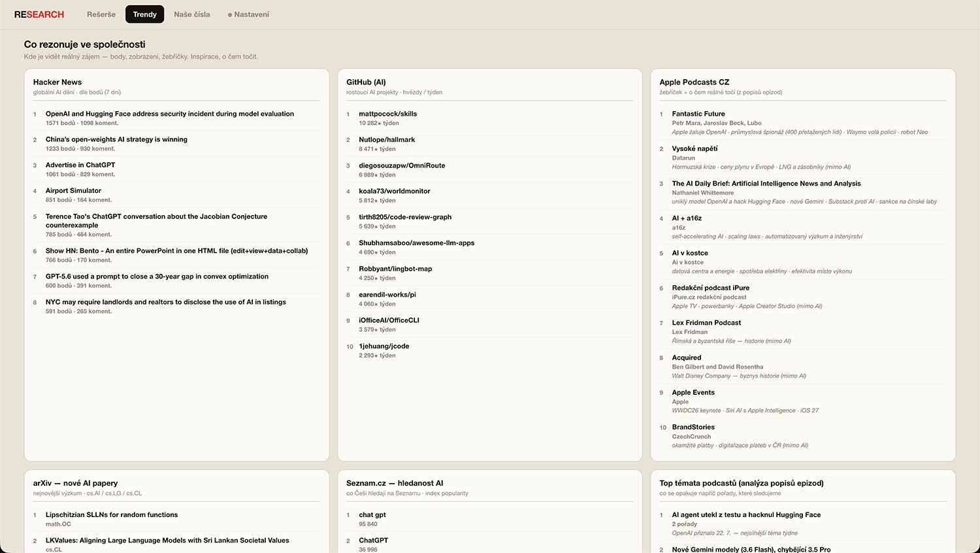Open China's open-weights AI strategy story
The height and width of the screenshot is (553, 980).
tap(116, 139)
